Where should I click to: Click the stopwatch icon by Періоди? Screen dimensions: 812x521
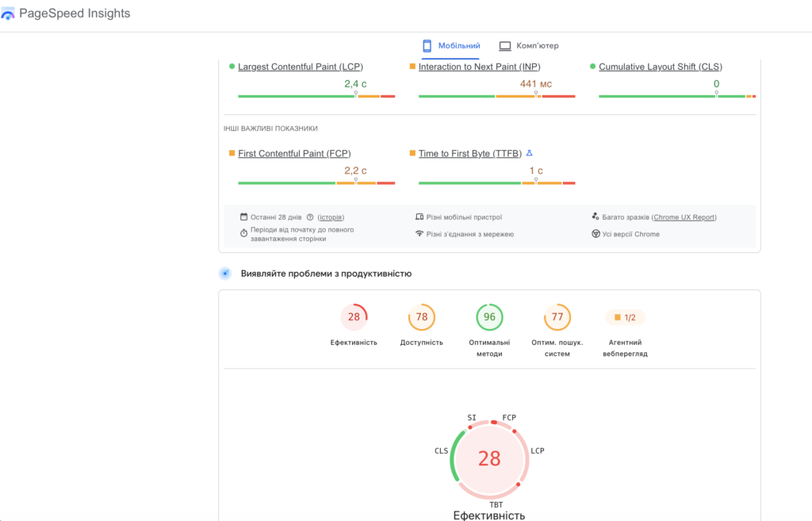244,234
